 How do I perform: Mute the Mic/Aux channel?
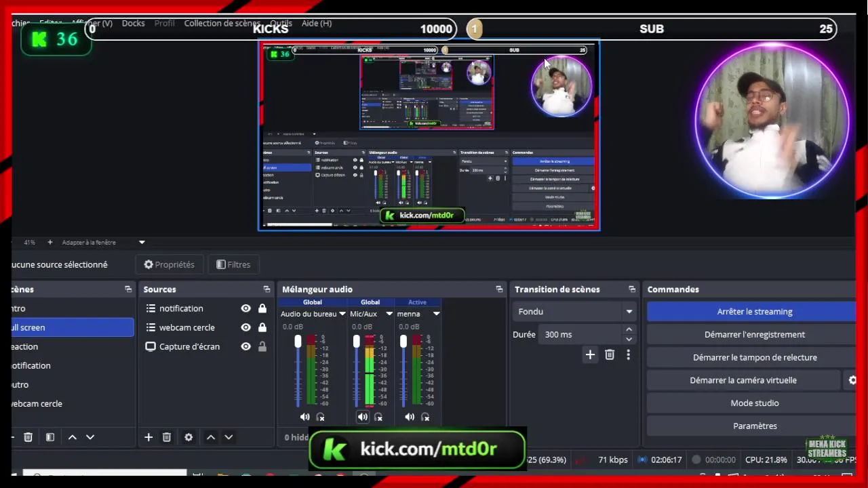tap(363, 418)
